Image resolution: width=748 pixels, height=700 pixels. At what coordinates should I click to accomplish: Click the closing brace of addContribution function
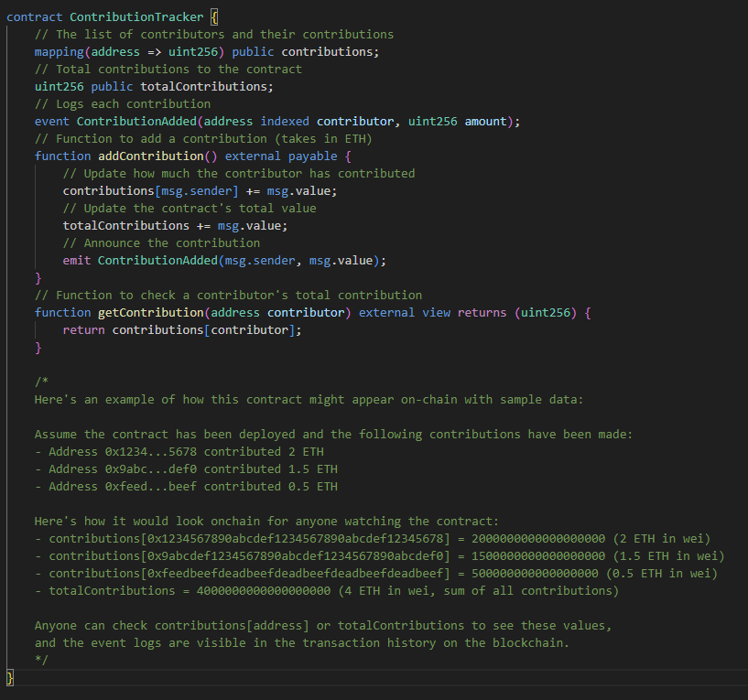(x=38, y=278)
